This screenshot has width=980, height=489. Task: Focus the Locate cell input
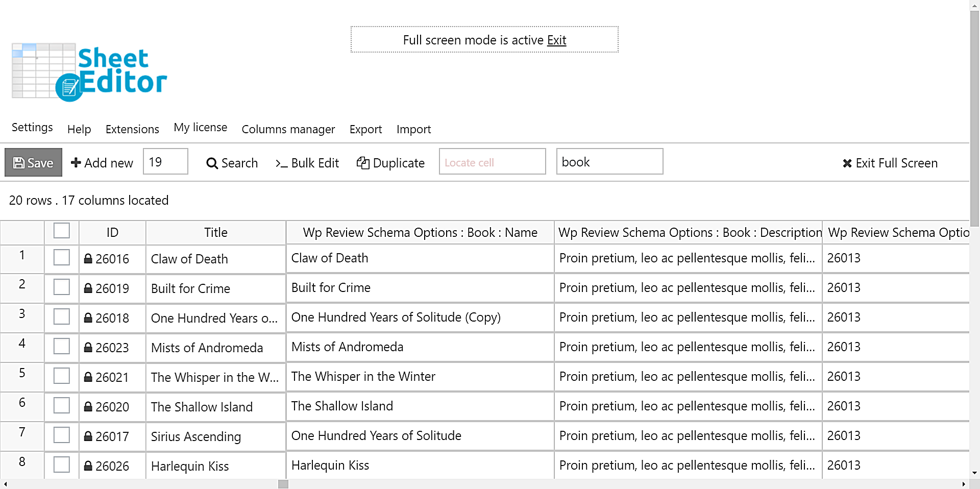click(493, 161)
